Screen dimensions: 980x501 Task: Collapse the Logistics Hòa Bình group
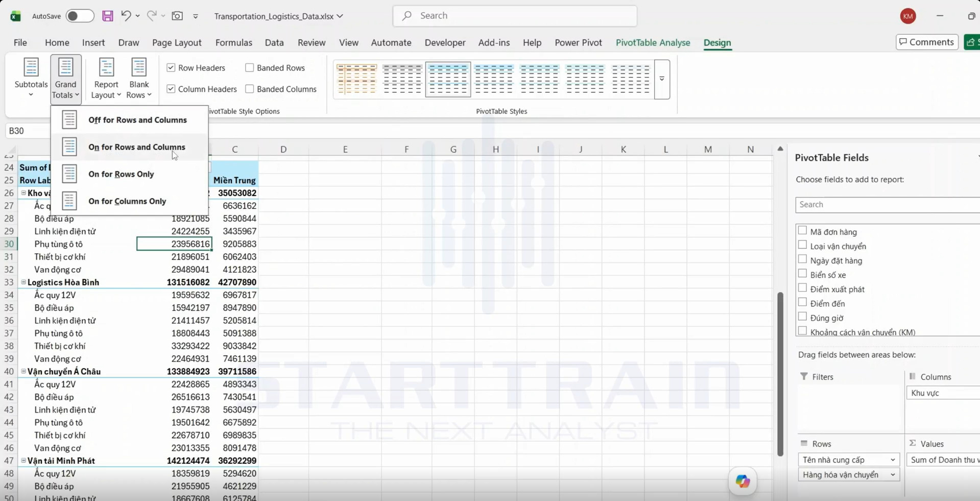tap(23, 282)
